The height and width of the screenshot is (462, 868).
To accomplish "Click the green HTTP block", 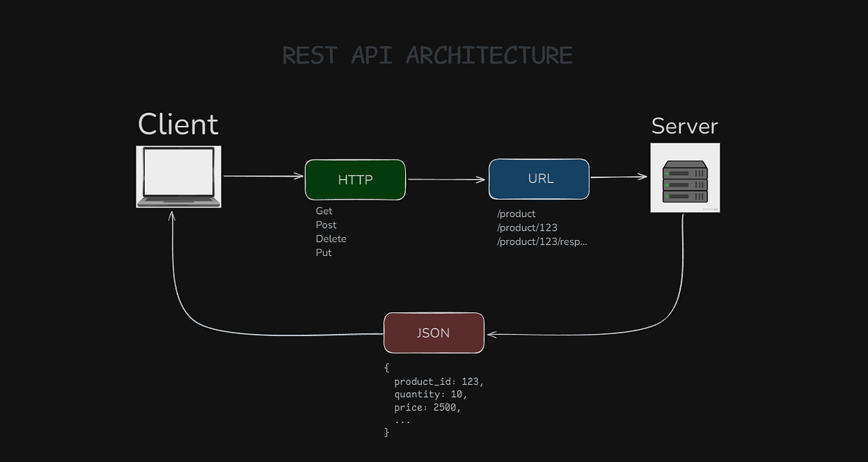I will click(x=355, y=179).
